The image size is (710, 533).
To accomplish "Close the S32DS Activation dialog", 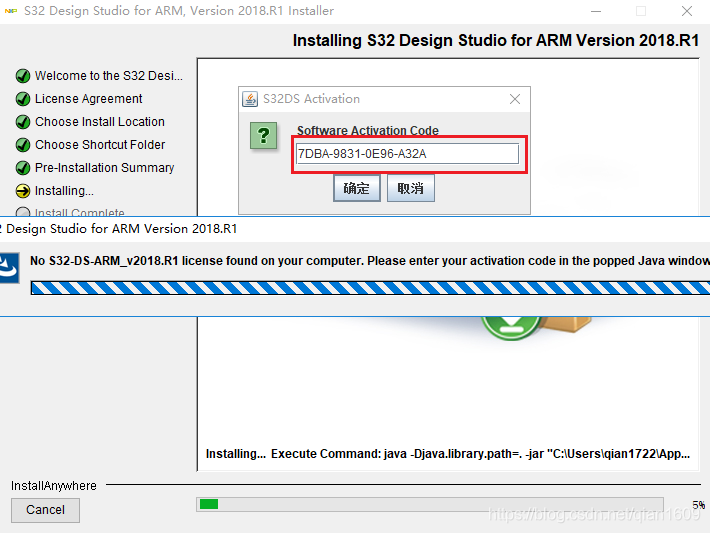I will tap(515, 99).
